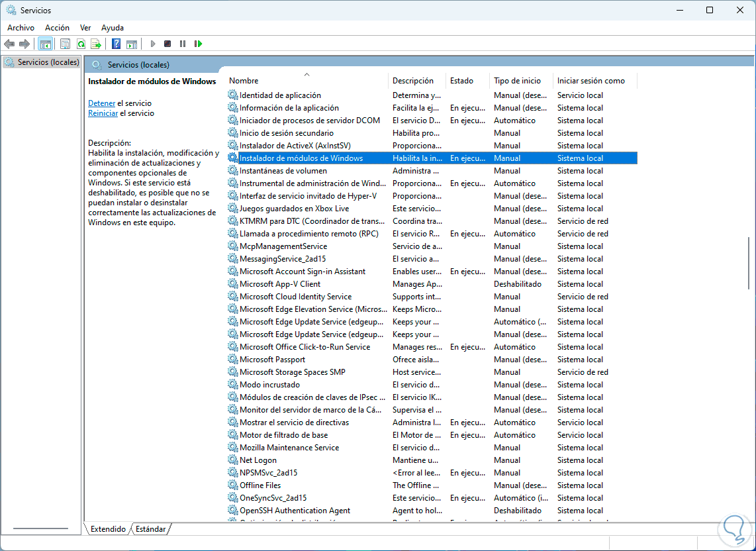Toggle show/hide console tree icon
756x551 pixels.
46,44
